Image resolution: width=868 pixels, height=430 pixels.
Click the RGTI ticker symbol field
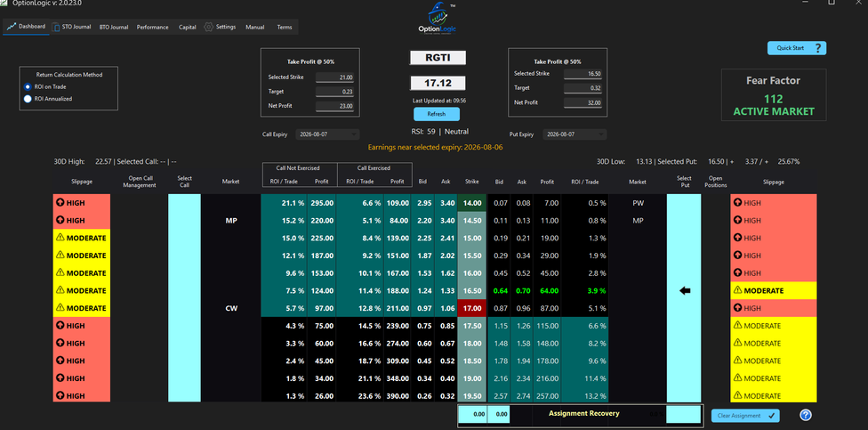[438, 58]
